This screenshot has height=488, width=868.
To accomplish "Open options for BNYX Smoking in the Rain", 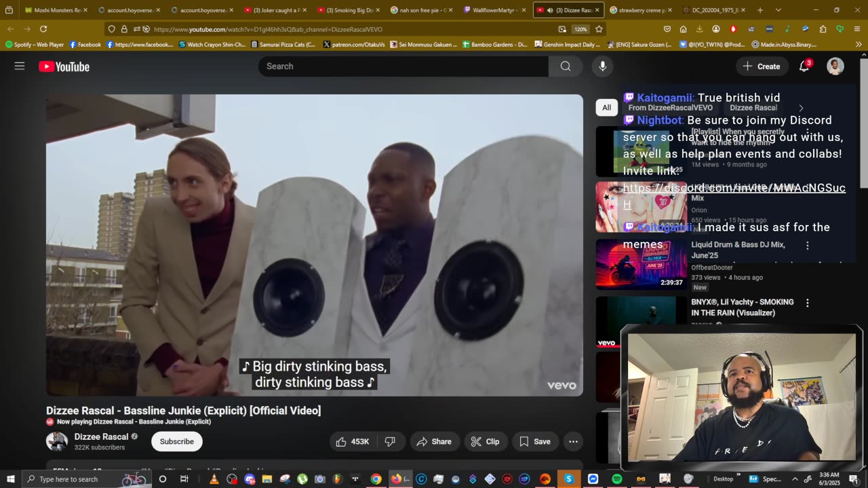I will point(807,303).
